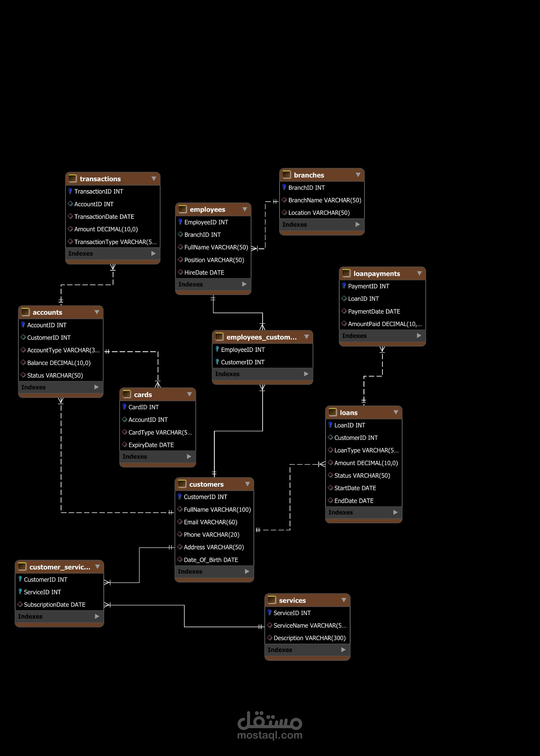Collapse the services table header arrow
The image size is (540, 756).
pos(344,600)
